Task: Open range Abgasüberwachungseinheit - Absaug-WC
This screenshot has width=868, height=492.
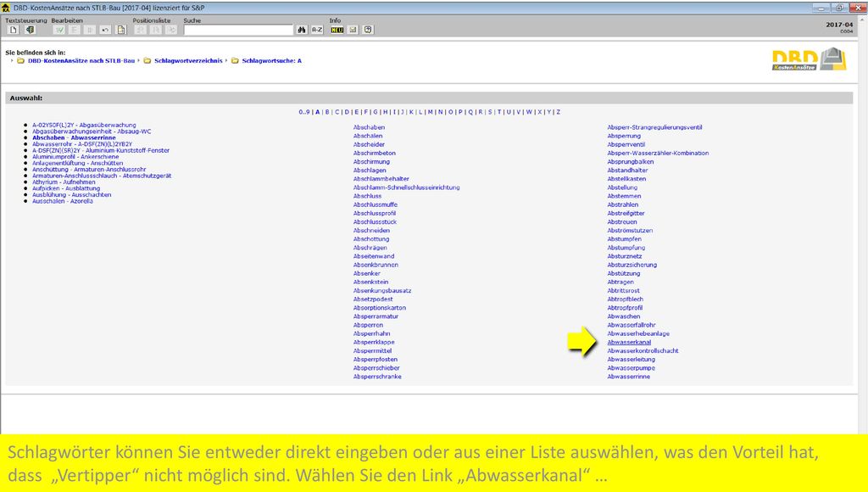Action: [92, 131]
